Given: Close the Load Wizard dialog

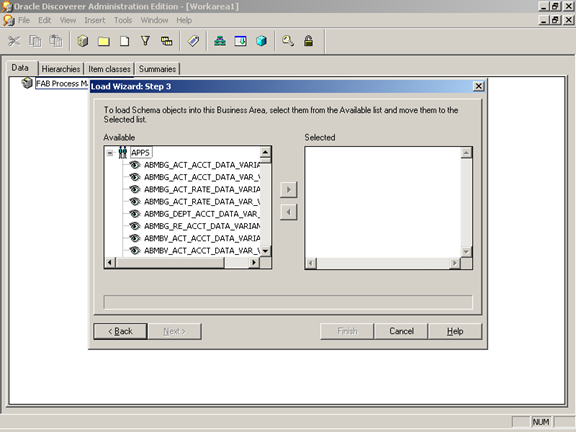Looking at the screenshot, I should (478, 86).
